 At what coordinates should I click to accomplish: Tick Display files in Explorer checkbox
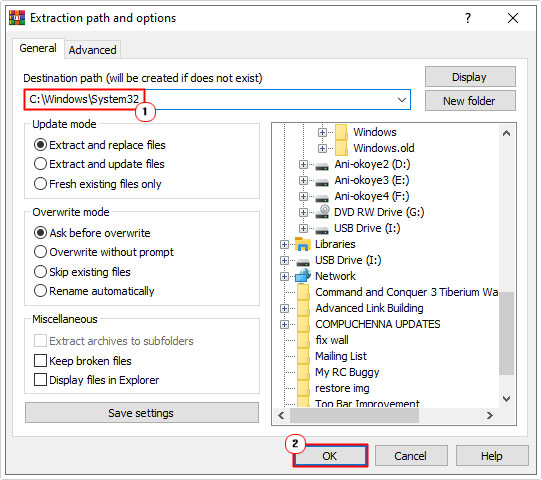97,380
